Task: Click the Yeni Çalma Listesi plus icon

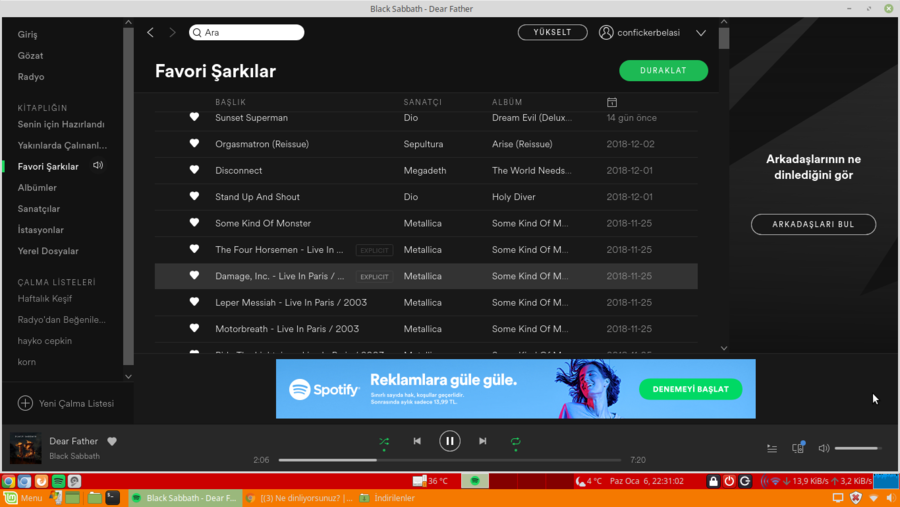Action: pyautogui.click(x=25, y=403)
